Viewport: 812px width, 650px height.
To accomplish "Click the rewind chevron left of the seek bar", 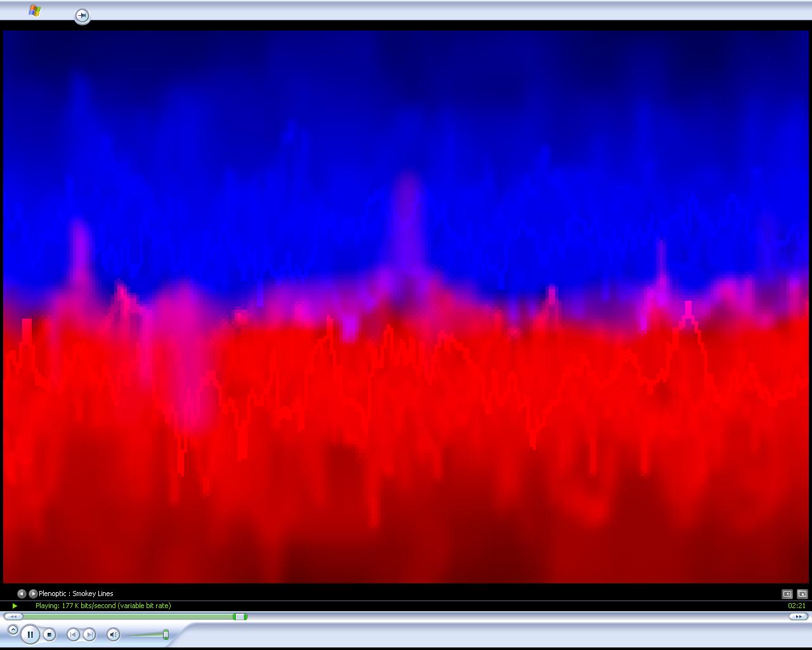I will [x=14, y=616].
